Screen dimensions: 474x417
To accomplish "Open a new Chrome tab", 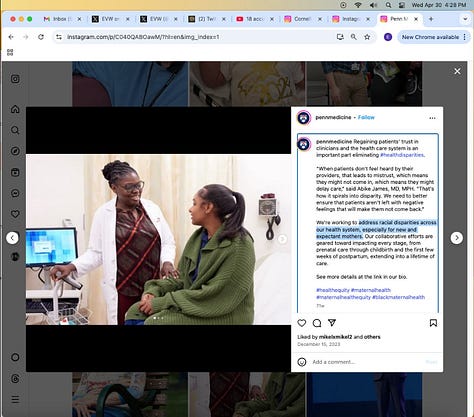I will (431, 19).
